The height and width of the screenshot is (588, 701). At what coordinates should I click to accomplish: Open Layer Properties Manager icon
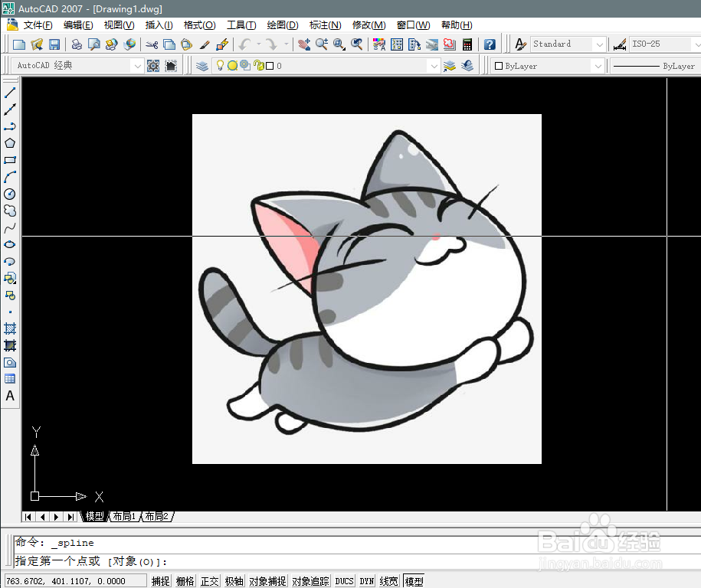202,66
